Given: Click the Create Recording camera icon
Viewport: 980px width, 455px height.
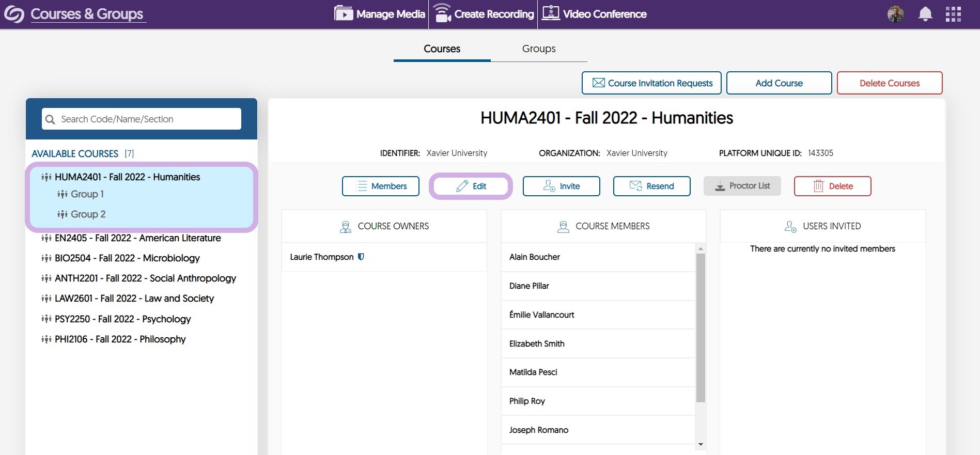Looking at the screenshot, I should (442, 13).
